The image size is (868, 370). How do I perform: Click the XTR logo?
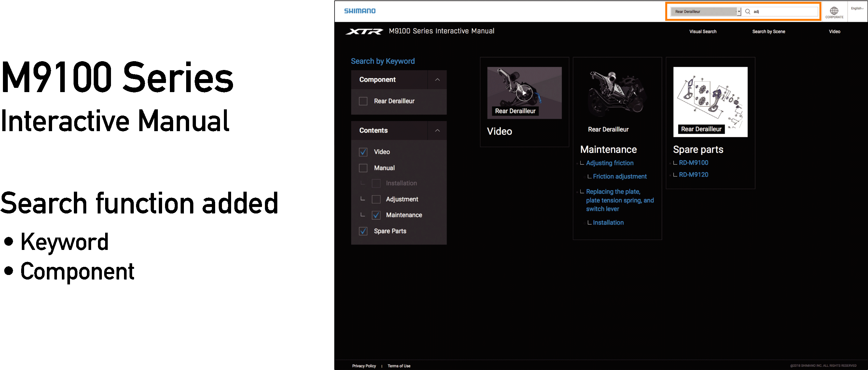(364, 31)
